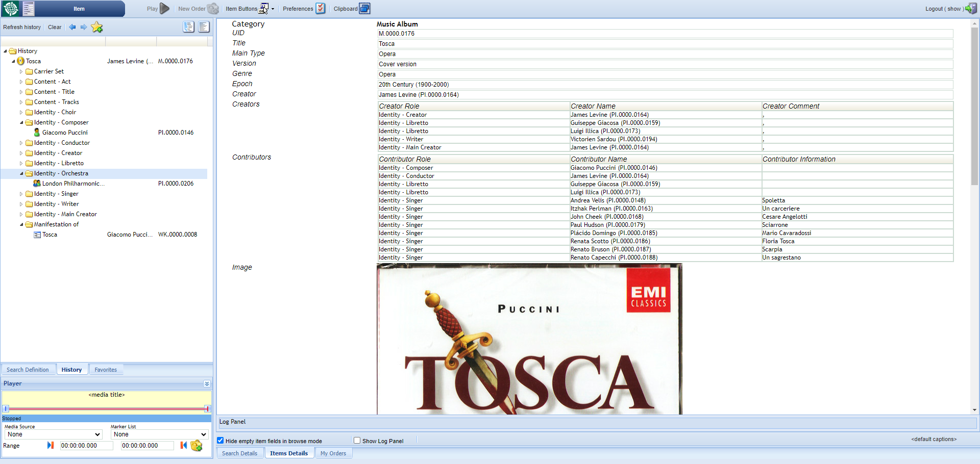The width and height of the screenshot is (980, 464).
Task: Click the Tosca album disc icon
Action: 21,61
